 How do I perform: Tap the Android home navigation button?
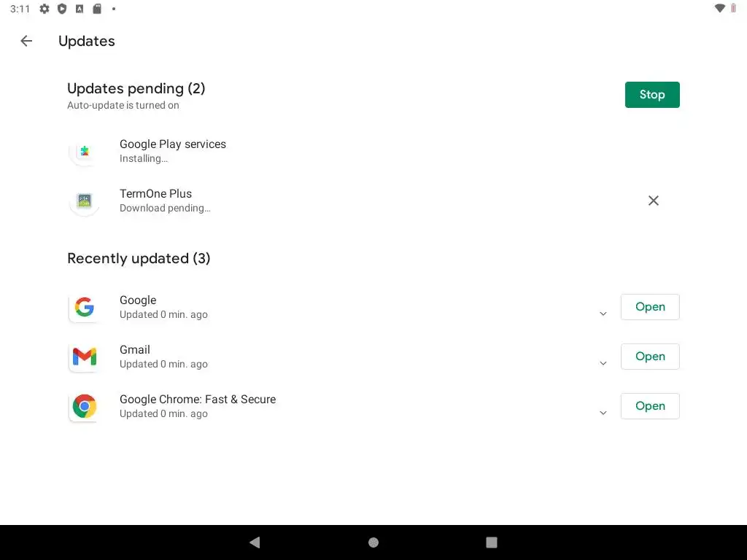[373, 542]
